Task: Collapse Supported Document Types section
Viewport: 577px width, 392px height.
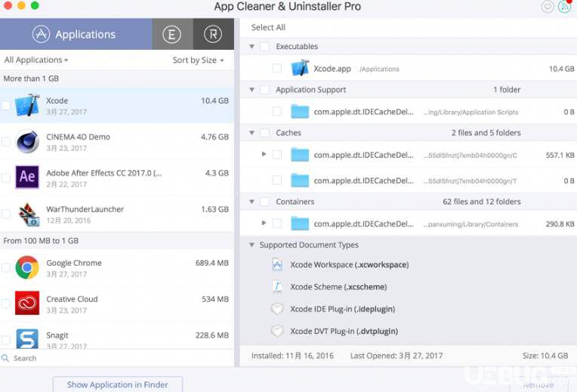Action: pyautogui.click(x=251, y=245)
